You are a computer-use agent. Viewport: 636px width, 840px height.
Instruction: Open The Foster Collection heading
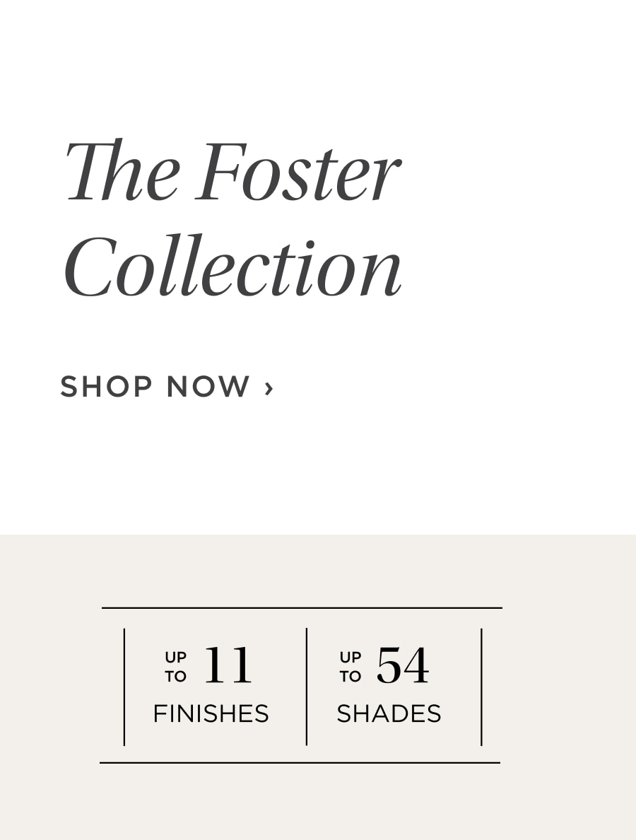pyautogui.click(x=233, y=218)
